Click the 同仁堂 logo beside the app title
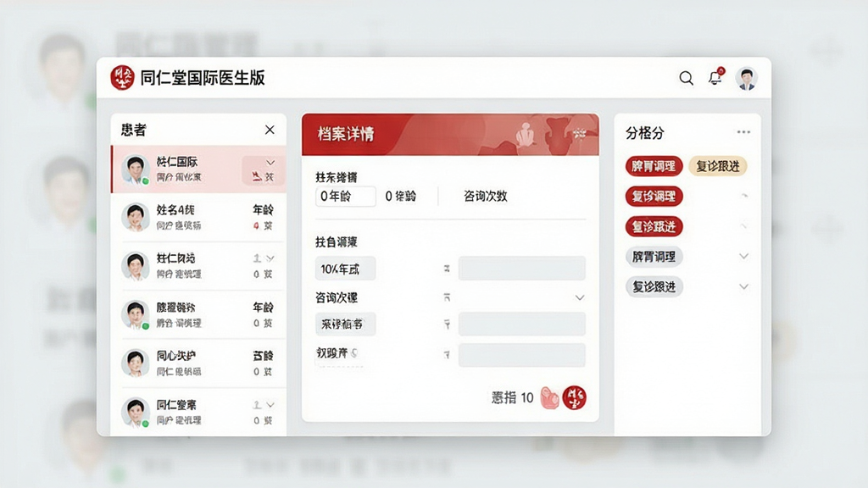868x488 pixels. (x=122, y=77)
